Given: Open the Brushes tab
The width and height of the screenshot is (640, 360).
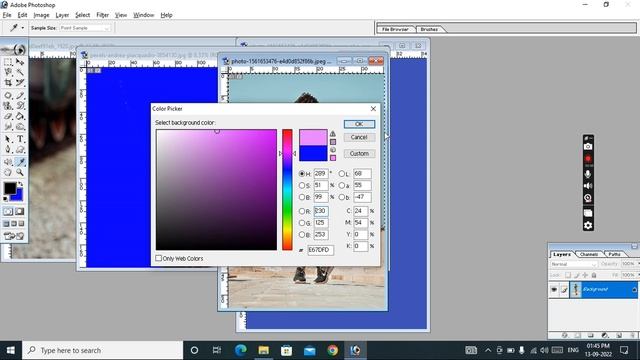Looking at the screenshot, I should coord(429,29).
